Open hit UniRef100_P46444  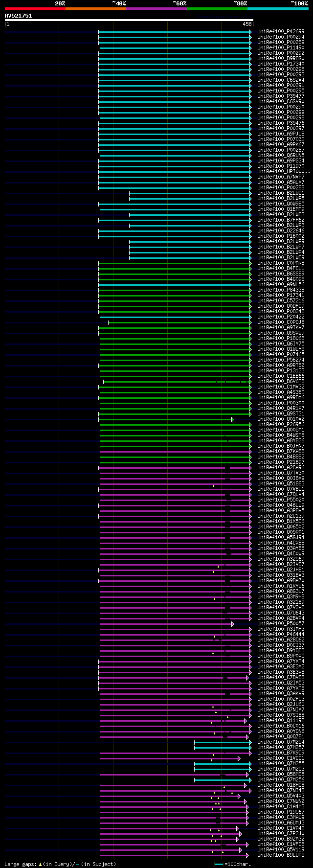tap(281, 635)
